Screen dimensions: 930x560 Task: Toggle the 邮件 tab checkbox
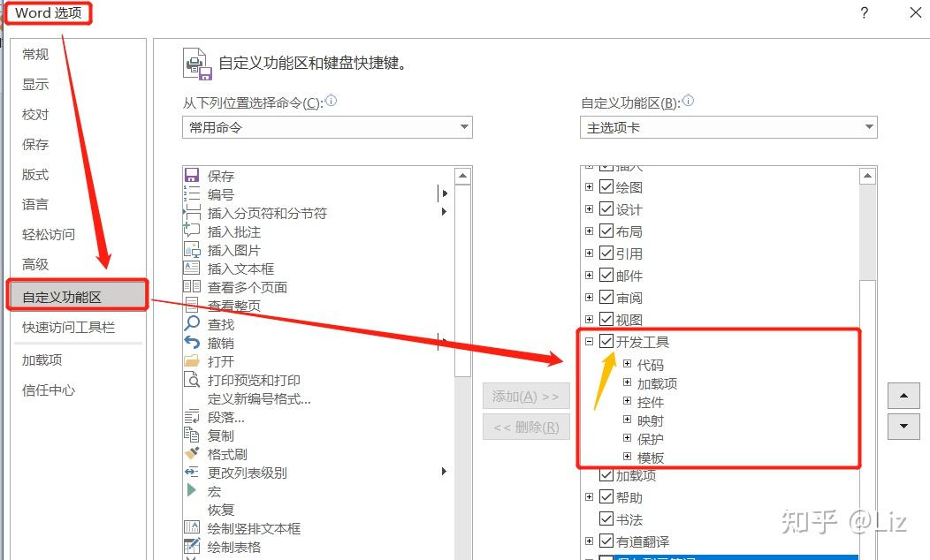pyautogui.click(x=606, y=275)
